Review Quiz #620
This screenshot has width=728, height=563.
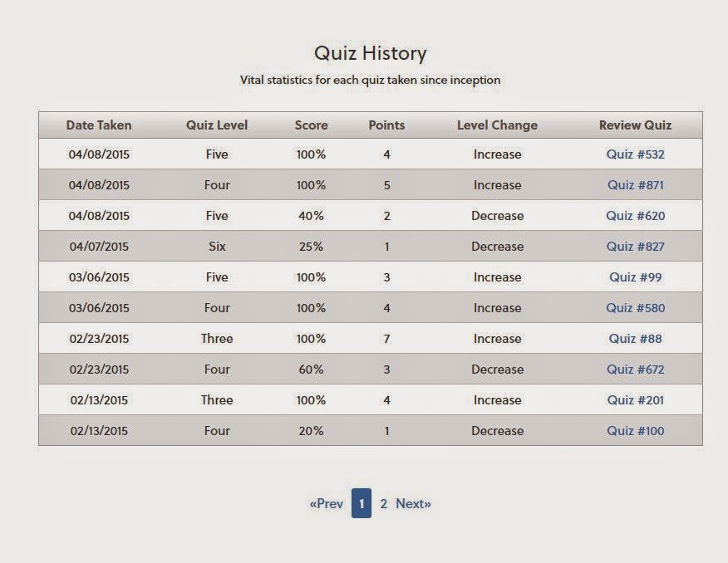[x=635, y=216]
